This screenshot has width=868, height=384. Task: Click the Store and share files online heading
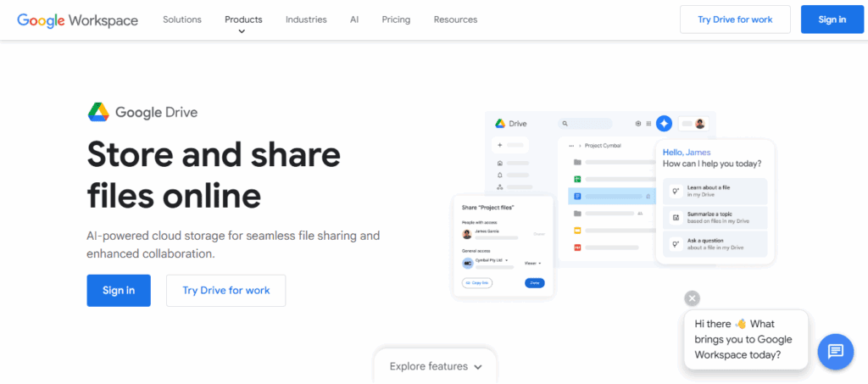(x=214, y=175)
